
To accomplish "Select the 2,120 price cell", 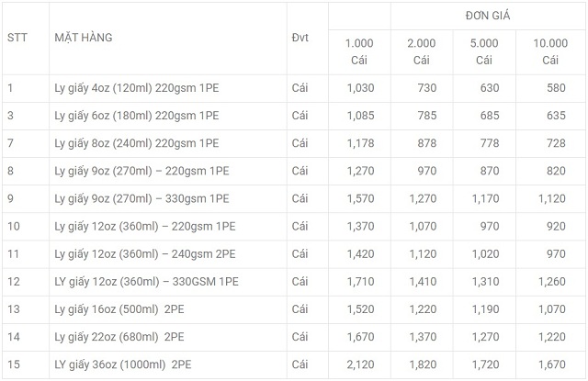I will pos(363,364).
